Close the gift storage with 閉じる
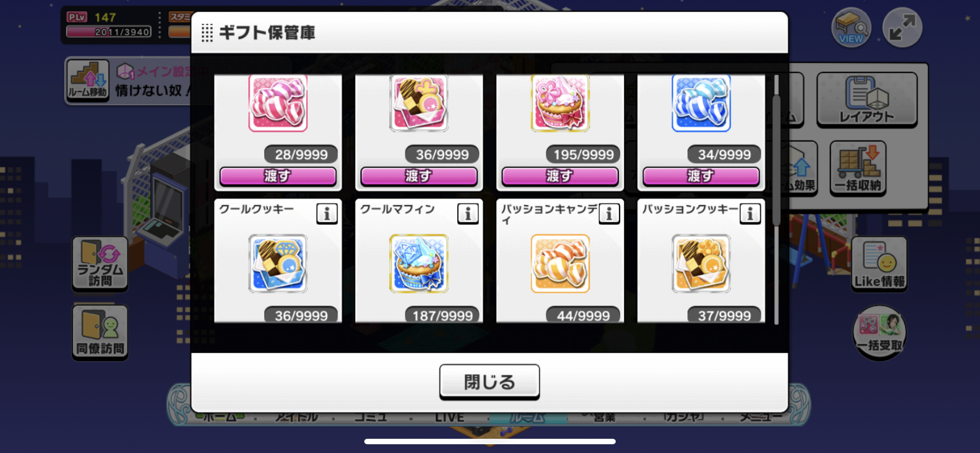This screenshot has height=453, width=980. tap(489, 382)
